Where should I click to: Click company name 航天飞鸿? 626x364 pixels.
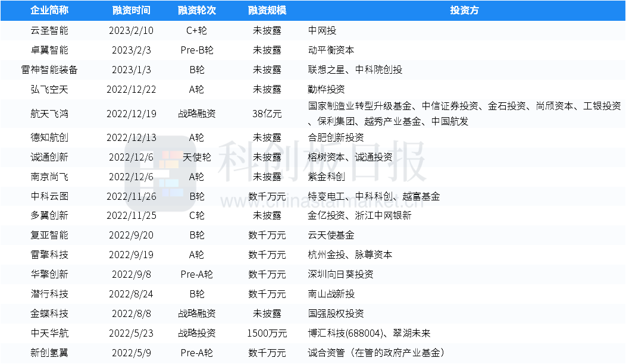(x=49, y=114)
